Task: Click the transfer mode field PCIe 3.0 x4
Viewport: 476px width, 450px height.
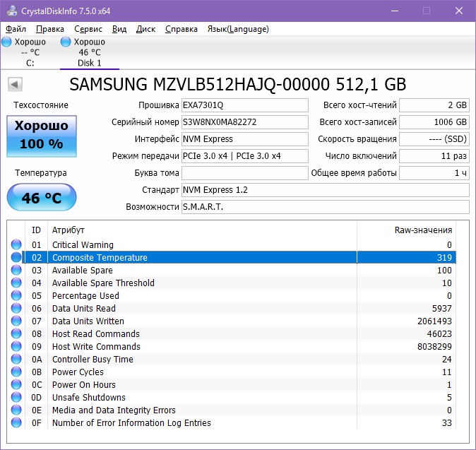Action: pos(245,156)
